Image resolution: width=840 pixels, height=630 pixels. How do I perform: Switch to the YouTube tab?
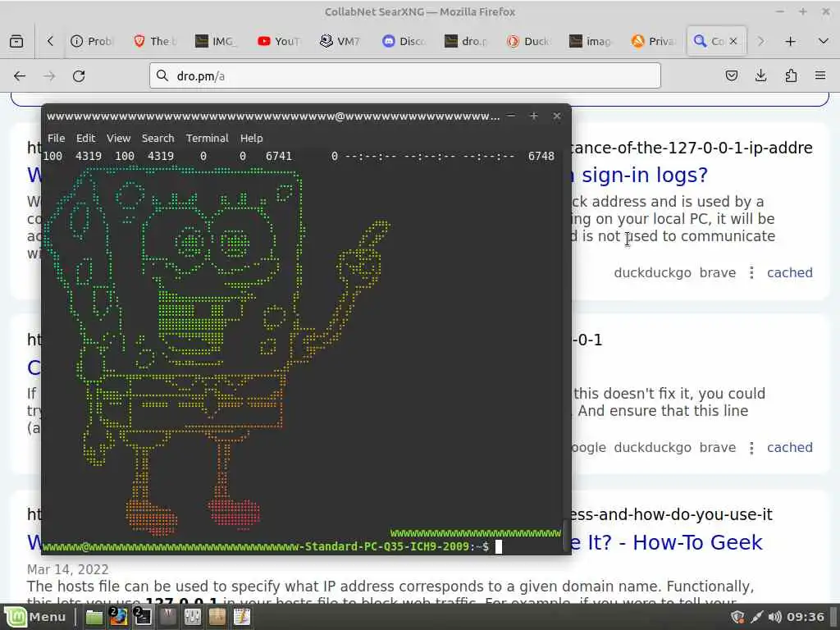coord(280,41)
